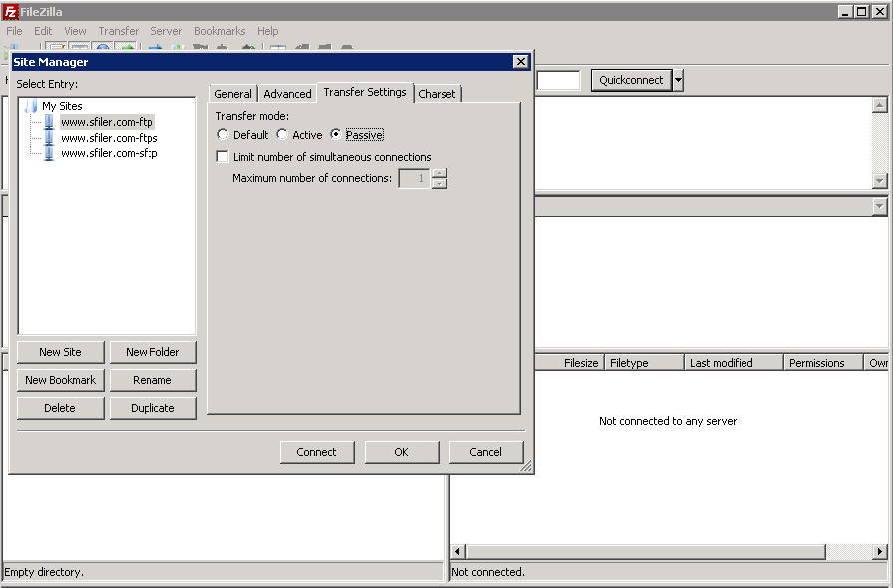Open the Help menu
The image size is (893, 588).
pyautogui.click(x=268, y=31)
